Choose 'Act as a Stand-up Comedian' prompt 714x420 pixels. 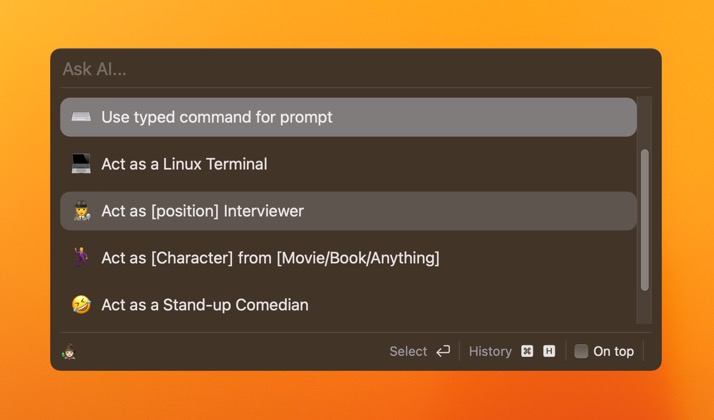(x=204, y=305)
